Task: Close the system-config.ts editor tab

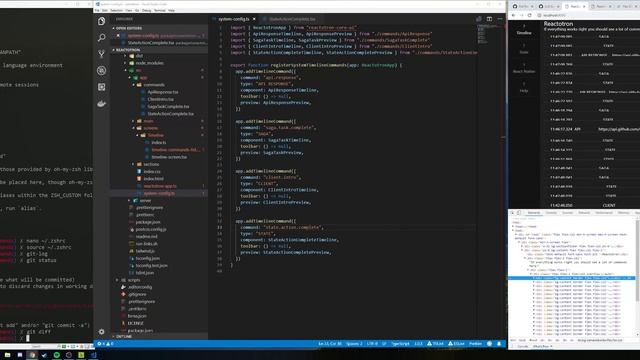Action: (254, 19)
